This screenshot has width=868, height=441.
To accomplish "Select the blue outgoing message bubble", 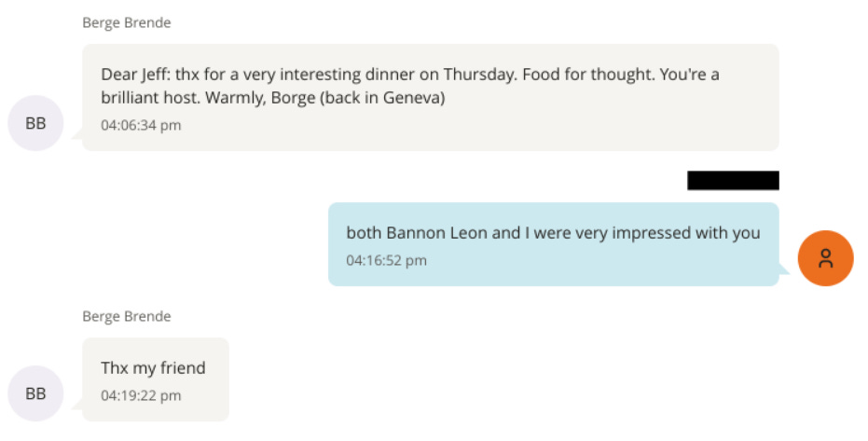I will point(553,244).
